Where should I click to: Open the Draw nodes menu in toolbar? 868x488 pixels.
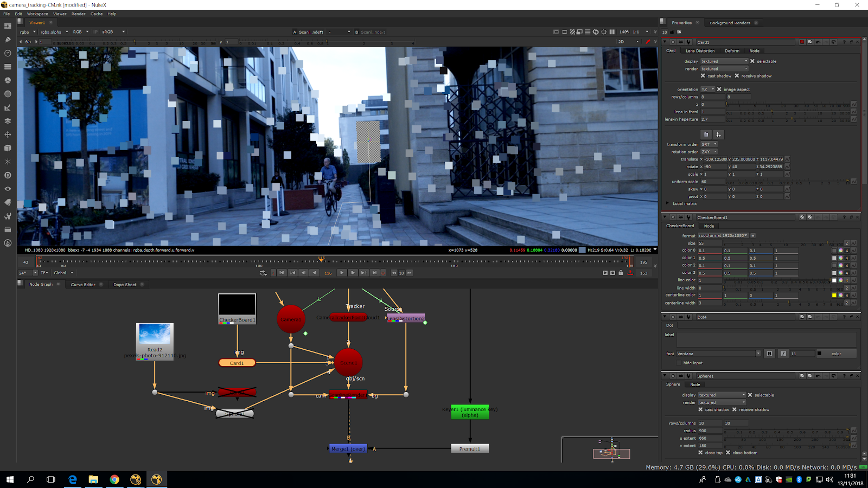click(8, 40)
